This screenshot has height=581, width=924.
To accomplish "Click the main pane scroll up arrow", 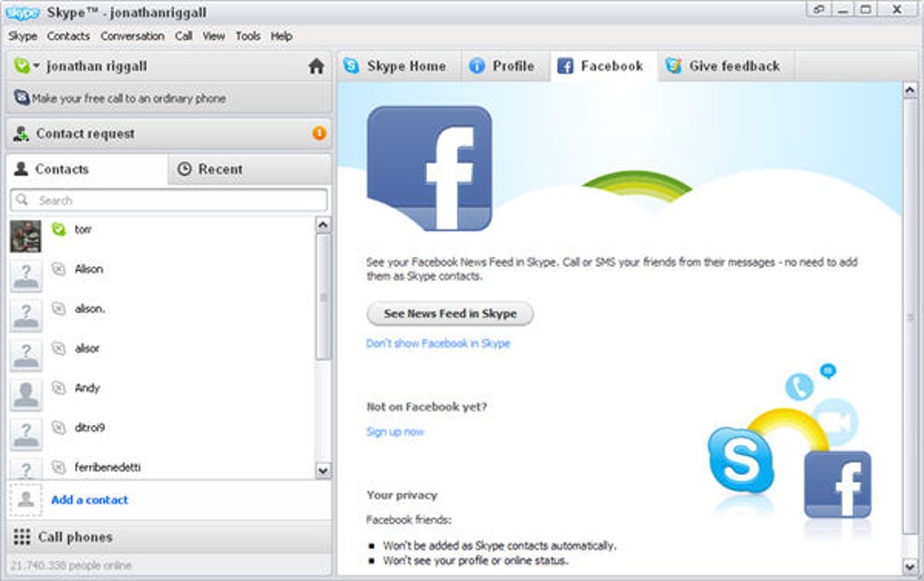I will (910, 90).
